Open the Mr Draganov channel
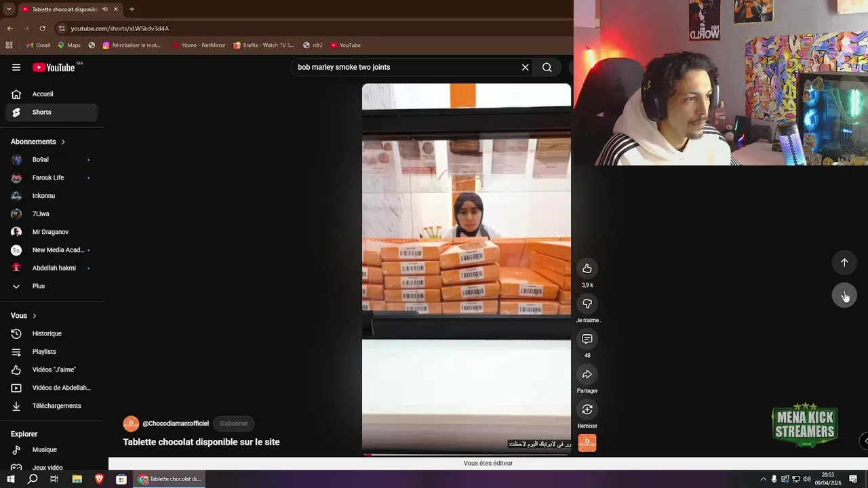Screen dimensions: 868x488 click(x=52, y=232)
